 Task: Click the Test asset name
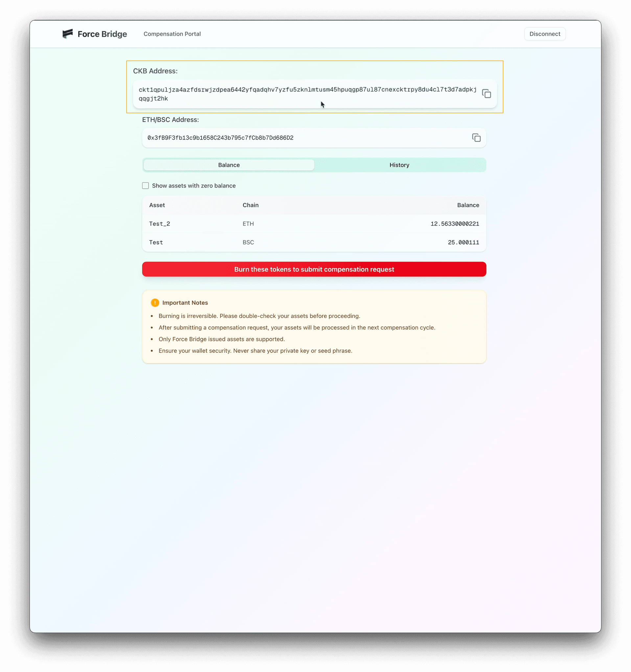point(156,242)
